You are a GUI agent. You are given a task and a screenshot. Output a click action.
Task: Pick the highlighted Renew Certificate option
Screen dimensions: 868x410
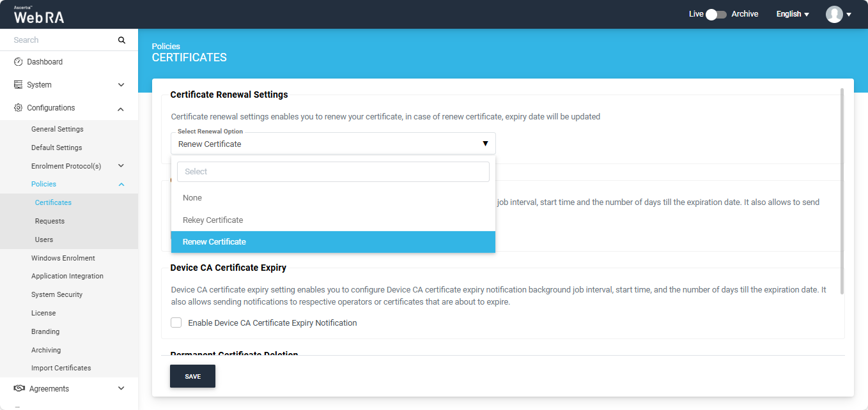pos(214,242)
